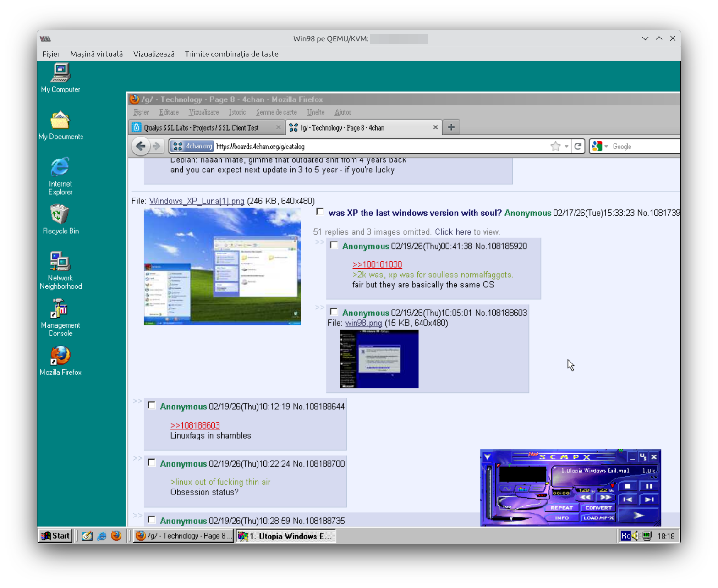Screen dimensions: 718x588
Task: Stop playback in SCMPX player
Action: coord(628,486)
